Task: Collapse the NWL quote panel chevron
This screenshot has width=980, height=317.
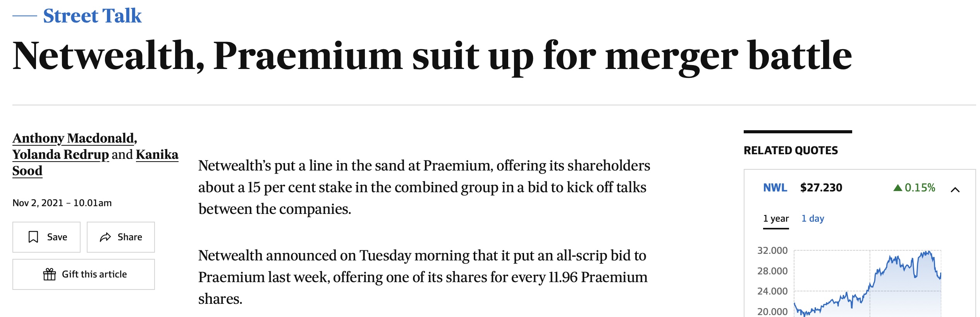Action: tap(955, 190)
